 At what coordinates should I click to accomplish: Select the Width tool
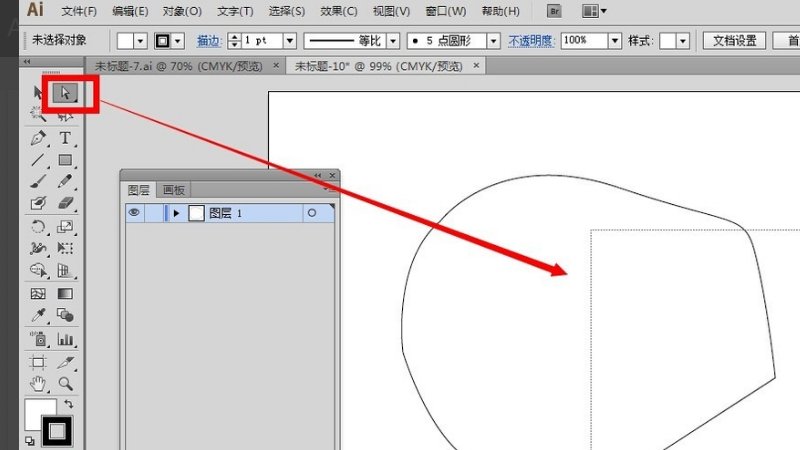click(38, 248)
